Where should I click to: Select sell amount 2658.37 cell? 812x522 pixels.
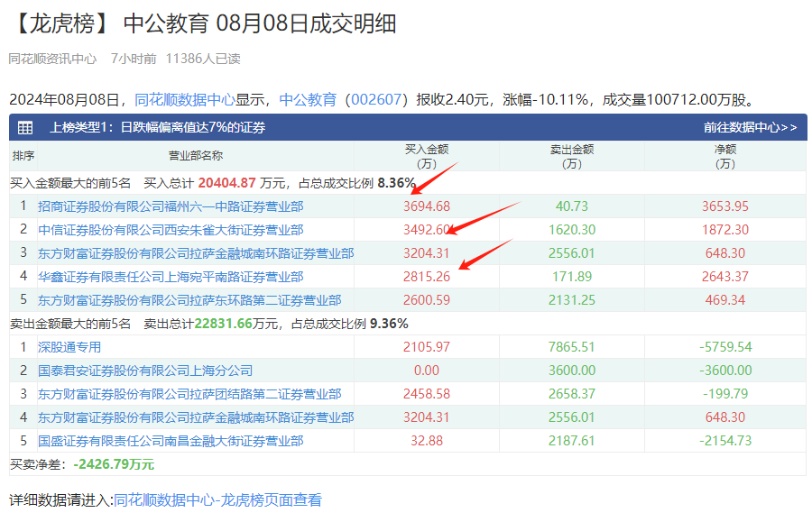pos(572,394)
